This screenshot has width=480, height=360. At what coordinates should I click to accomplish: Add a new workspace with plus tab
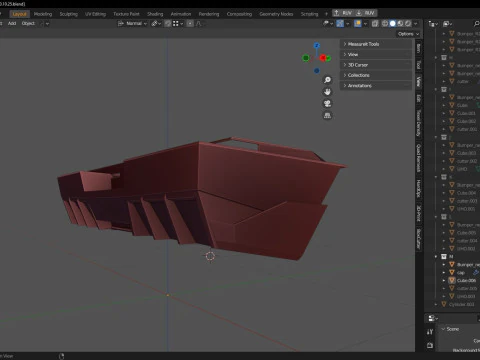coord(326,14)
